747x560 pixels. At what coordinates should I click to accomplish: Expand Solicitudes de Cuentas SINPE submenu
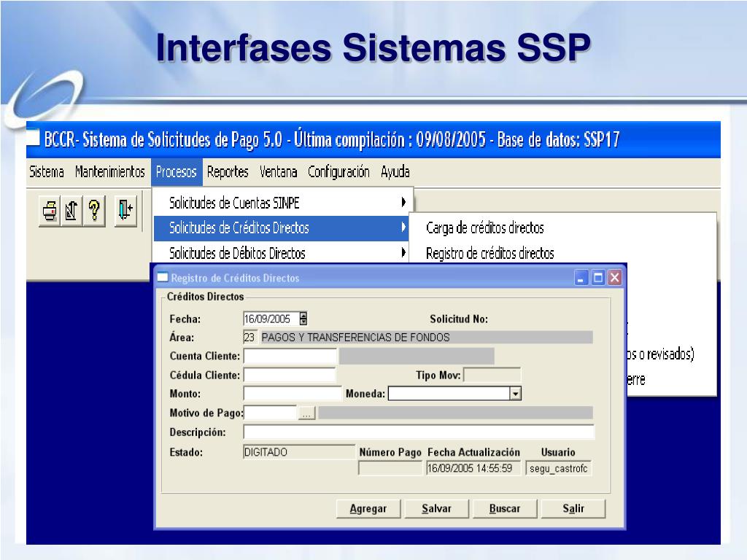pyautogui.click(x=282, y=203)
